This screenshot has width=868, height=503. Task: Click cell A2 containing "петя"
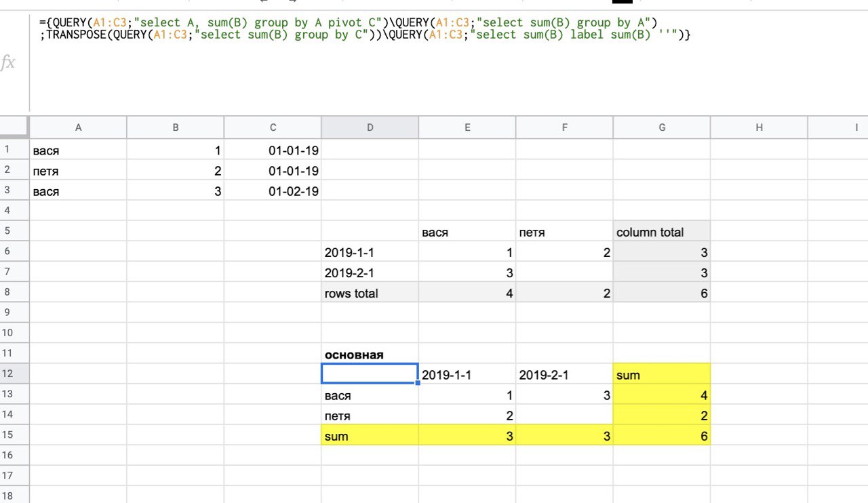pos(78,170)
